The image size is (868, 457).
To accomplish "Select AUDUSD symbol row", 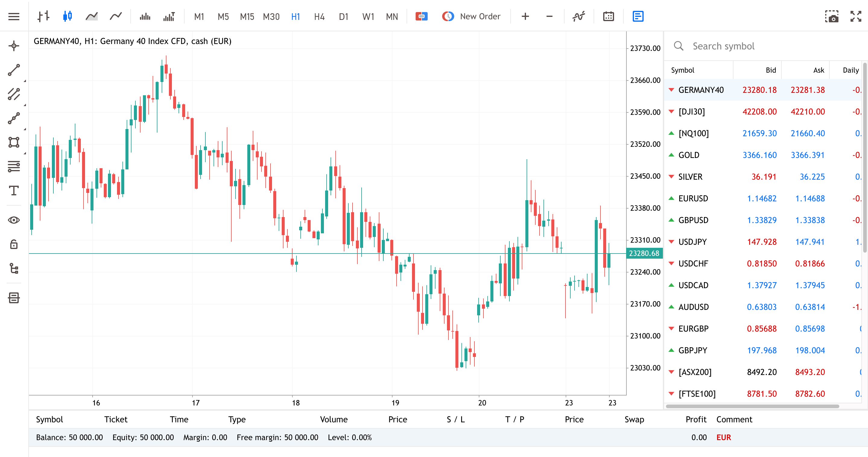I will [763, 307].
